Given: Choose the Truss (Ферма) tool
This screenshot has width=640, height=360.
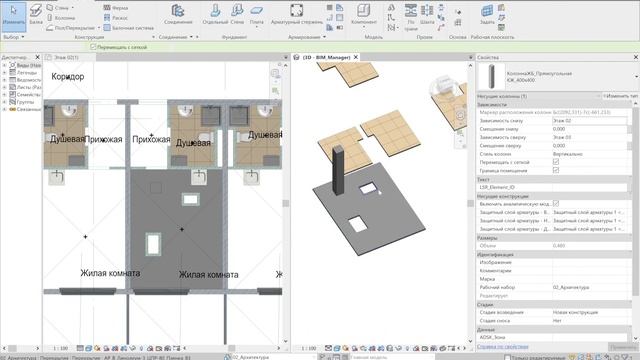Looking at the screenshot, I should (116, 7).
